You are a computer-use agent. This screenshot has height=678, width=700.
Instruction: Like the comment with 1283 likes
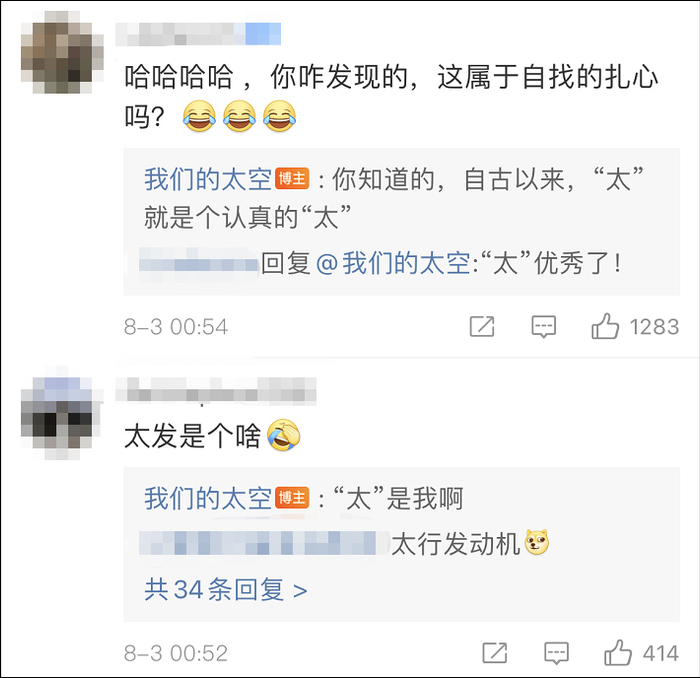(605, 326)
